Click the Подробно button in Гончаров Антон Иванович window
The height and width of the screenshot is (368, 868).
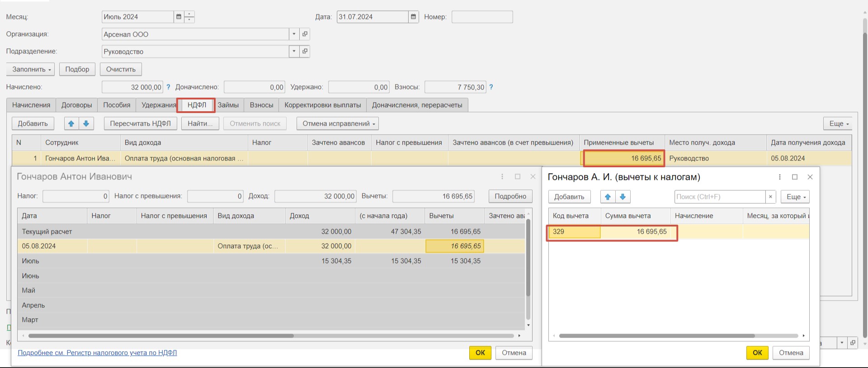[510, 196]
